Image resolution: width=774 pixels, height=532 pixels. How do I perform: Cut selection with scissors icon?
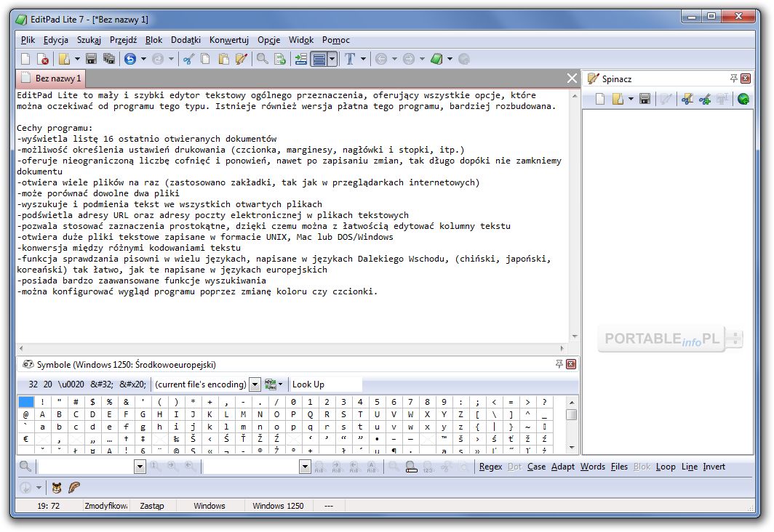[x=188, y=59]
